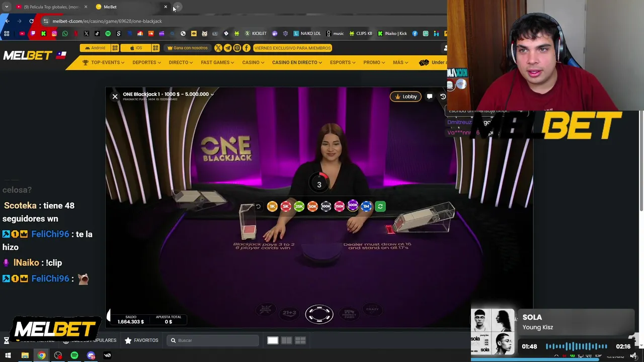Open the MelBet Facebook icon
The height and width of the screenshot is (362, 644).
(247, 48)
